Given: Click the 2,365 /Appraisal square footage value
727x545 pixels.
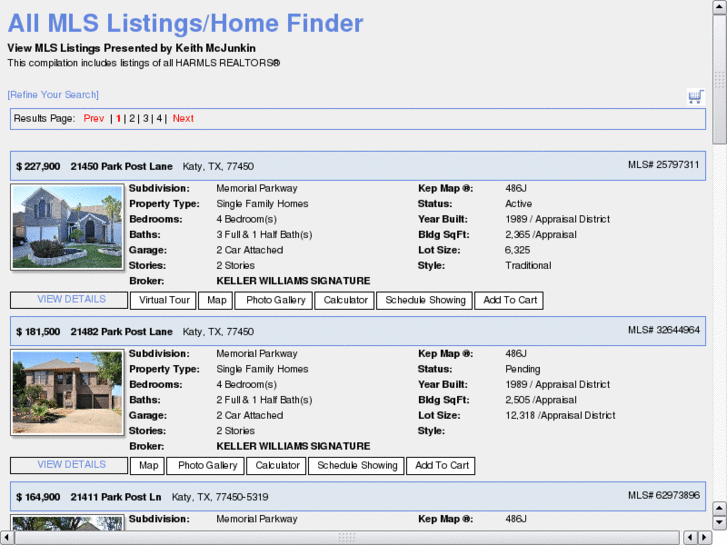Looking at the screenshot, I should 541,235.
